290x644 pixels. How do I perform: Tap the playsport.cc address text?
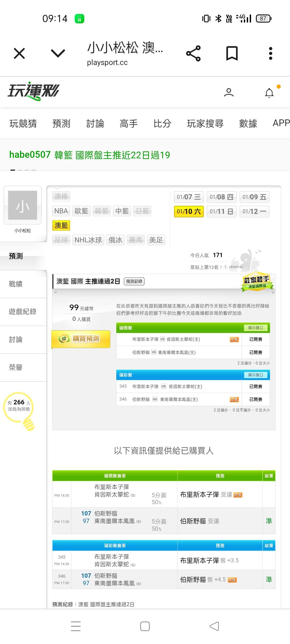tap(107, 63)
